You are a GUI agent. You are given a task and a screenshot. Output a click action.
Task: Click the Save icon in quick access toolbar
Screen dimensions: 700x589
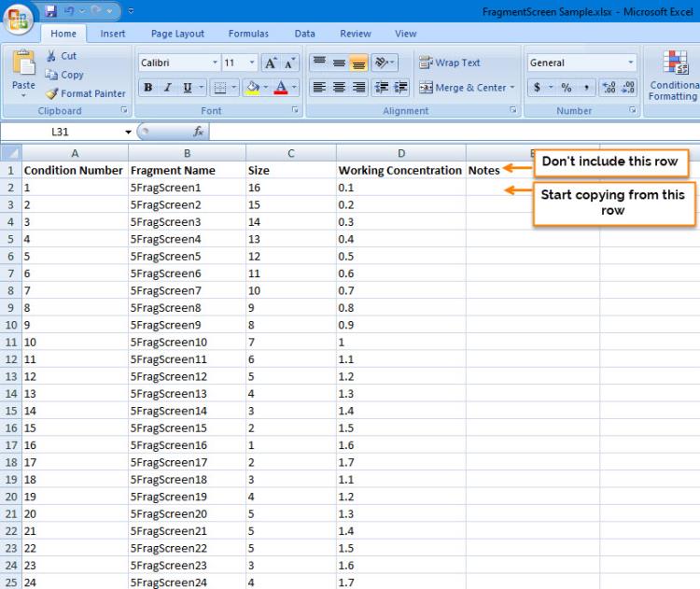click(51, 10)
